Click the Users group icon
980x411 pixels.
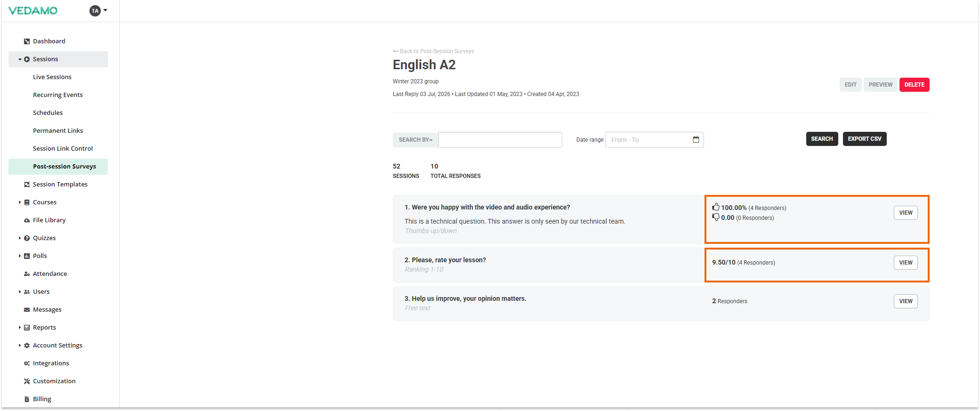[27, 292]
